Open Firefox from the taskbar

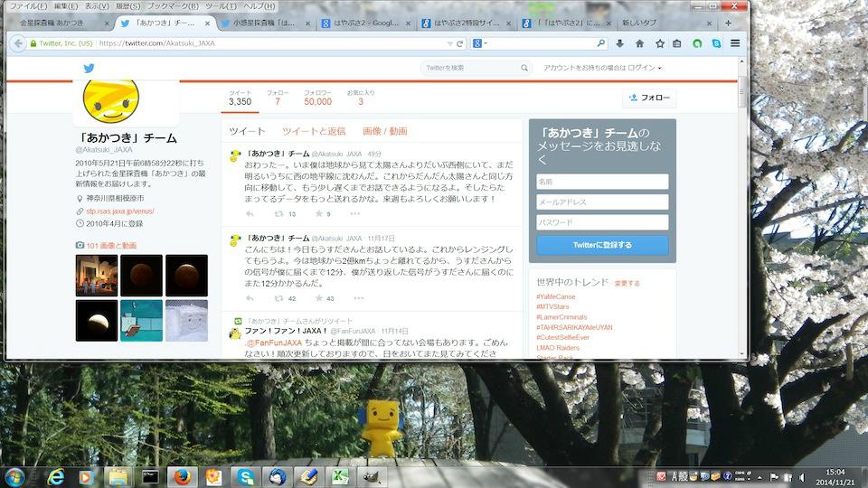coord(182,477)
